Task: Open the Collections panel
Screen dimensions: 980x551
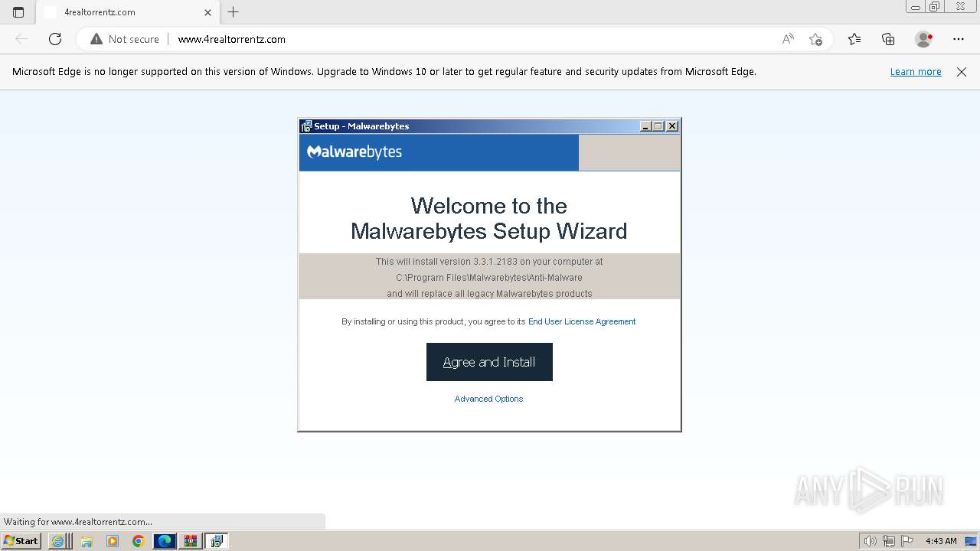Action: point(888,39)
